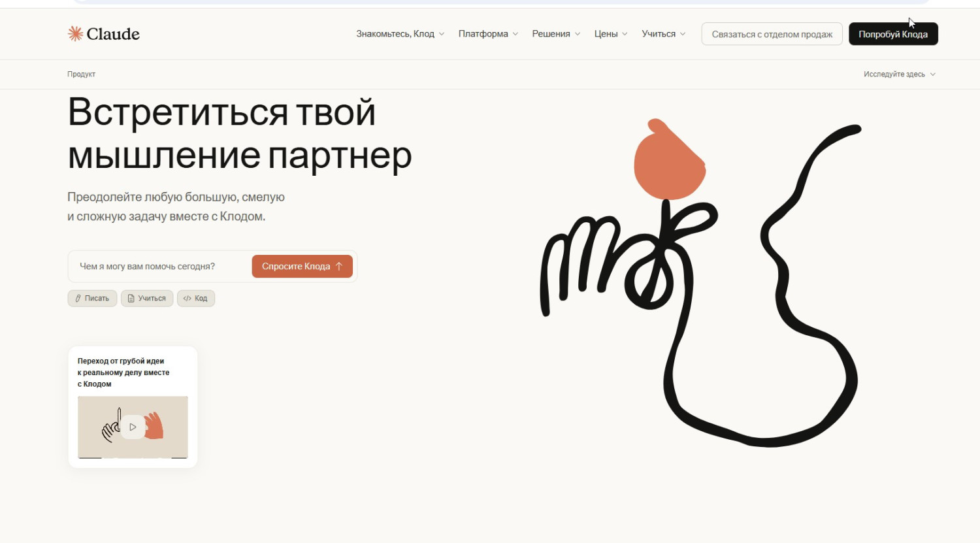The height and width of the screenshot is (543, 980).
Task: Open the Платформа dropdown
Action: coord(488,34)
